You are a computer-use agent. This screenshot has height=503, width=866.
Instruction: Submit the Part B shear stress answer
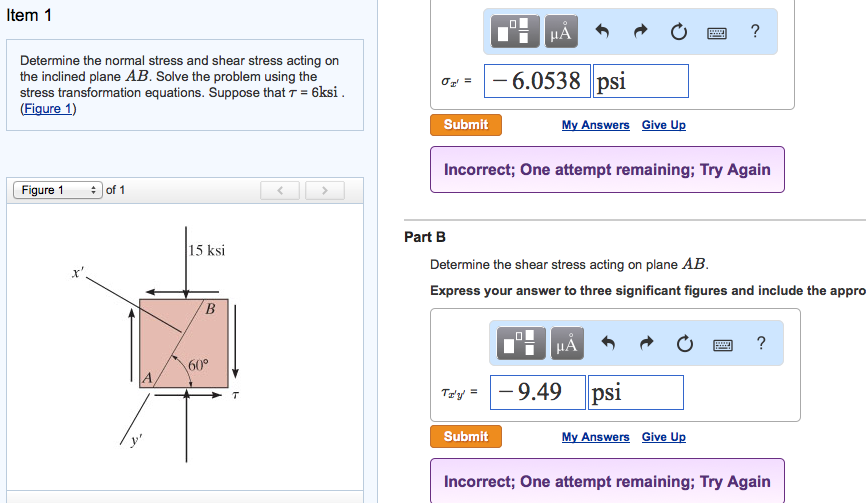pos(466,436)
